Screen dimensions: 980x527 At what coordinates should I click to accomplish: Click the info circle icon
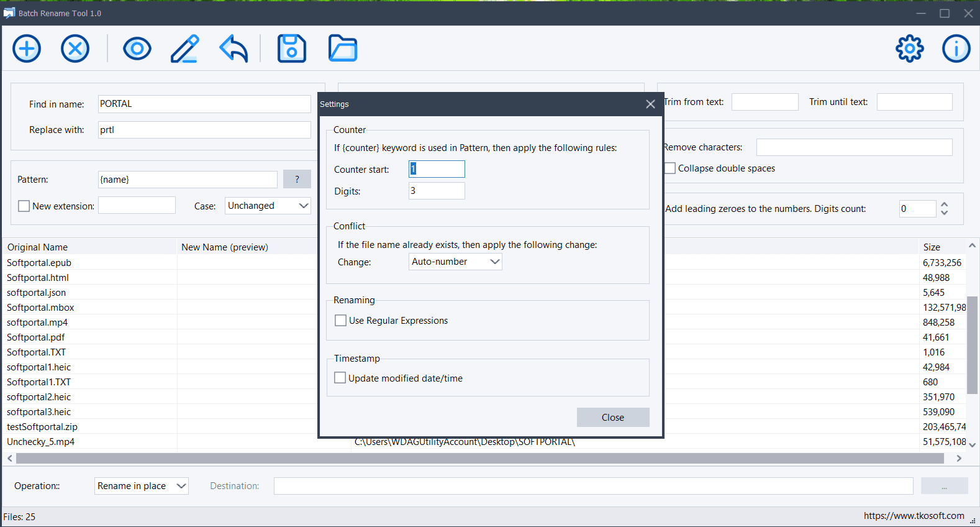[956, 48]
